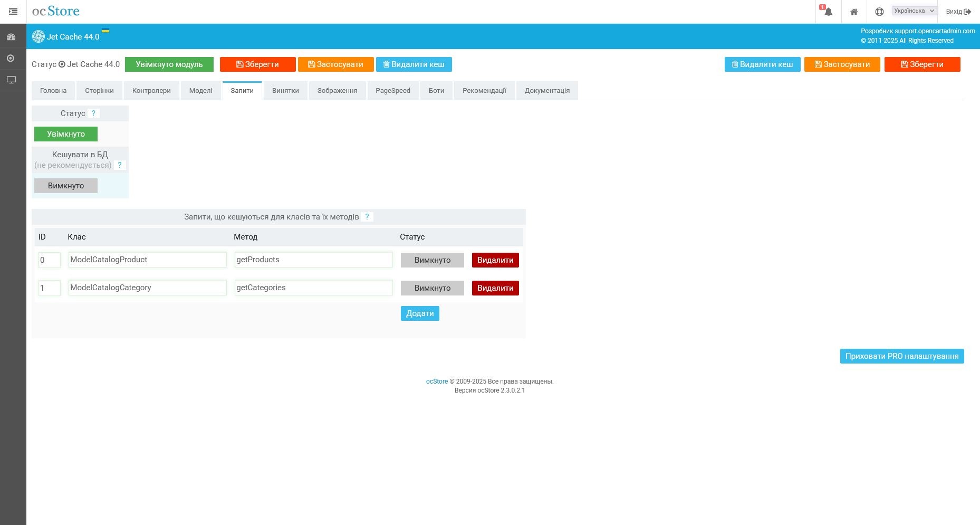Click the question mark next to Статус

click(93, 113)
